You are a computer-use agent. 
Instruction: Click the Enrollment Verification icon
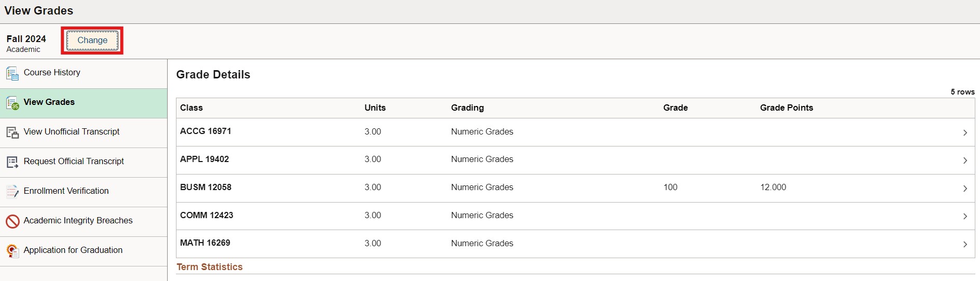click(12, 192)
